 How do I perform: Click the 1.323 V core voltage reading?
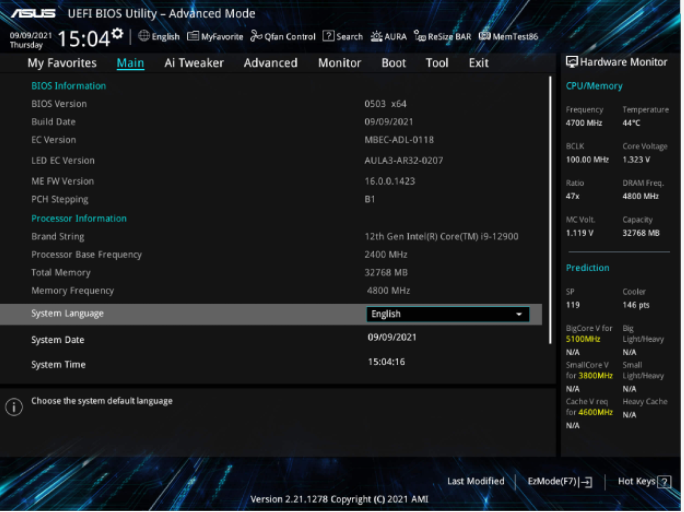tap(636, 160)
